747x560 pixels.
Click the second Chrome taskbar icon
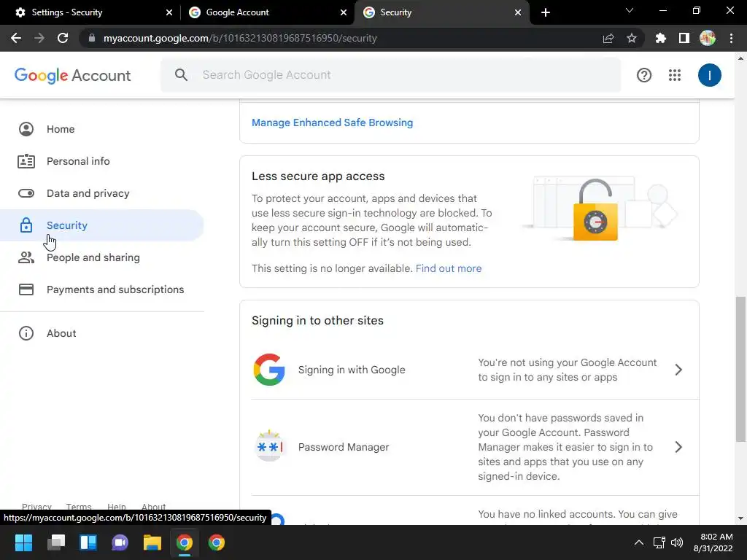coord(216,542)
